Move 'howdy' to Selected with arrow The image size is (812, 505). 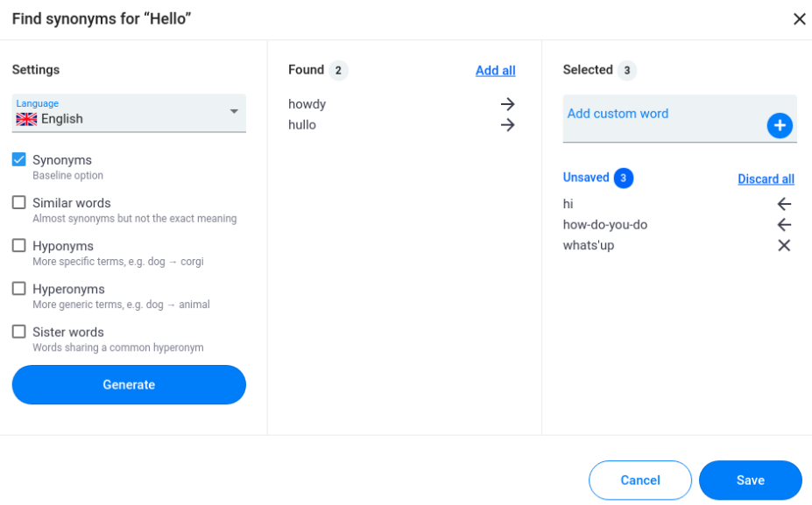pos(507,104)
